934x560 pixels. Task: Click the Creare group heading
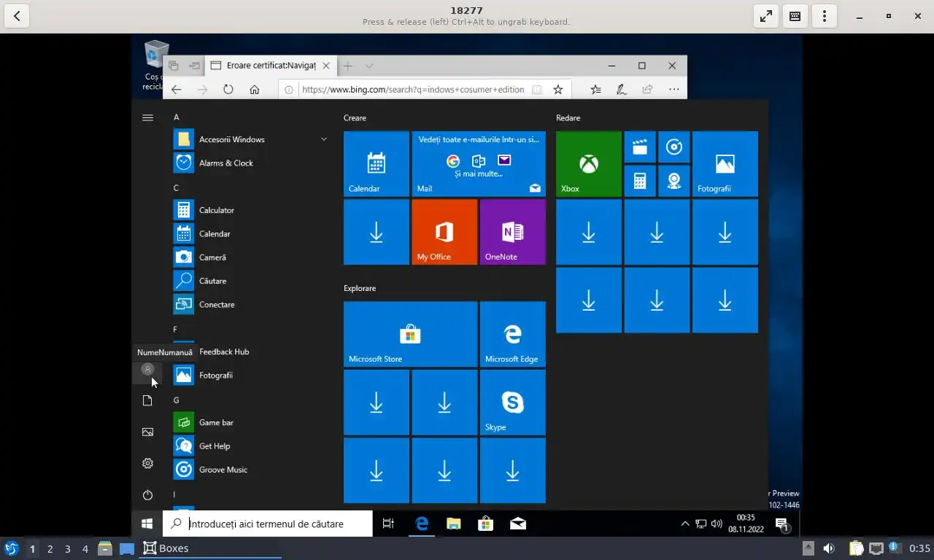coord(355,117)
